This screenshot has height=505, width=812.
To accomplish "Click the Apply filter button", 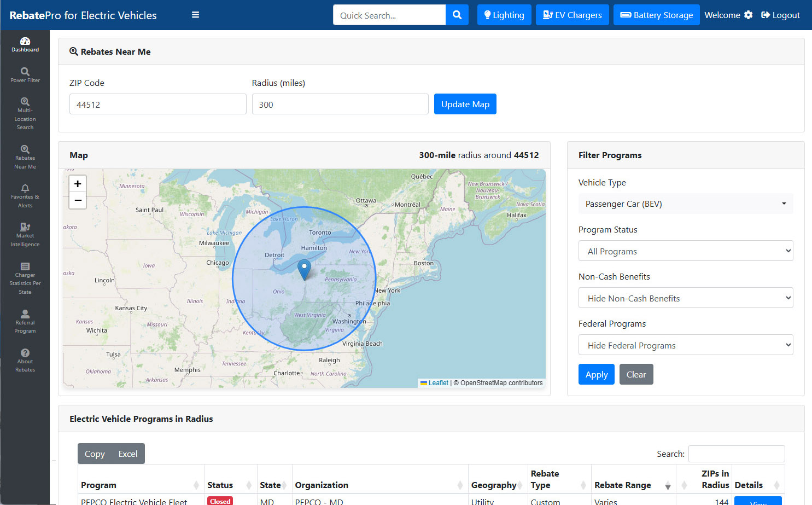I will coord(597,374).
